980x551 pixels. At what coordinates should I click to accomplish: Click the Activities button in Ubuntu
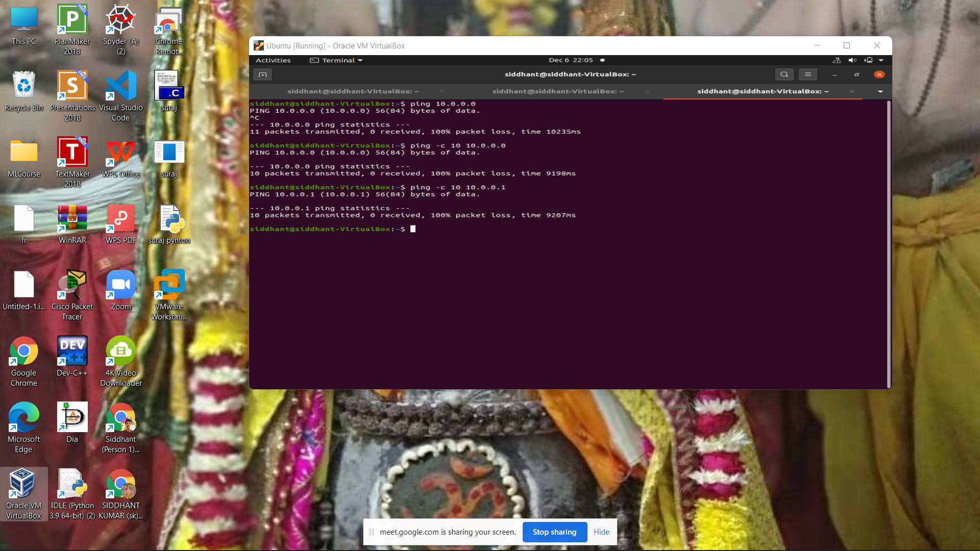click(x=273, y=60)
